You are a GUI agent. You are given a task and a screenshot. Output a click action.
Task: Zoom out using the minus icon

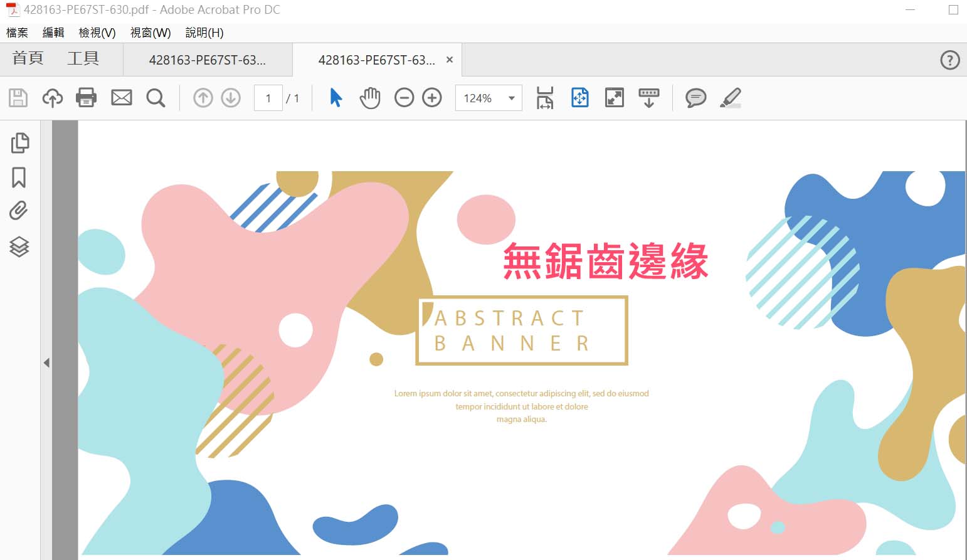click(x=404, y=98)
